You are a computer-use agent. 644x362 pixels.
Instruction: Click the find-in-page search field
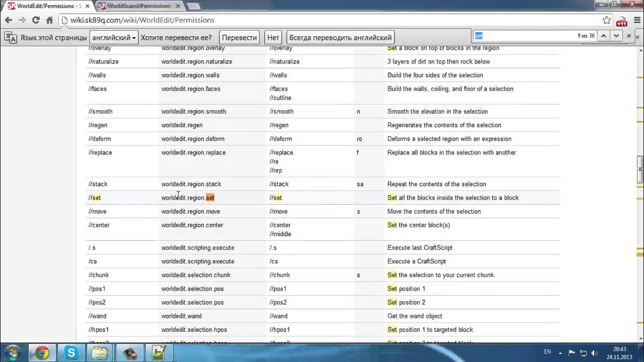pyautogui.click(x=523, y=36)
